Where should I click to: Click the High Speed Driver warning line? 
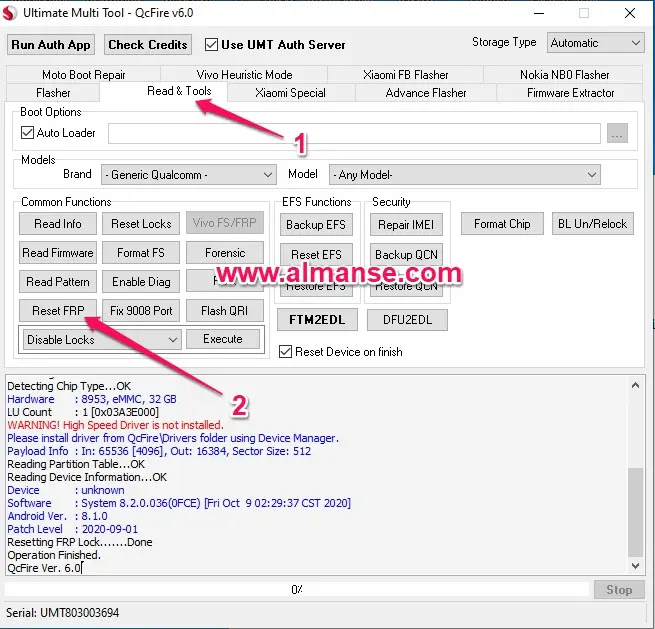(115, 425)
